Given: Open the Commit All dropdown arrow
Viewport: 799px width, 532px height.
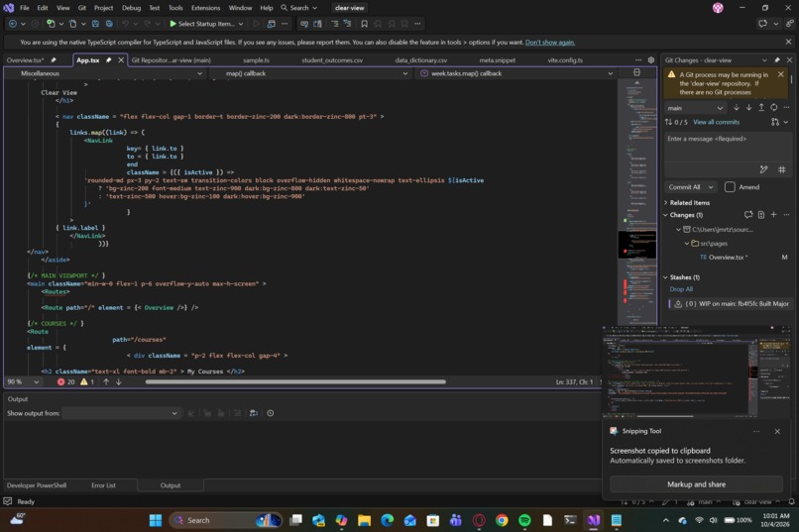Looking at the screenshot, I should pyautogui.click(x=711, y=187).
